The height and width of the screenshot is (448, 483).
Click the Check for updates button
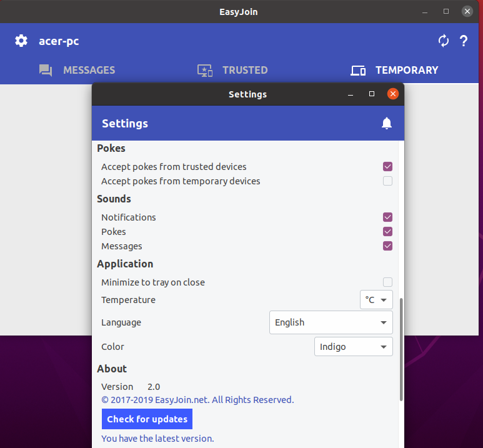147,419
